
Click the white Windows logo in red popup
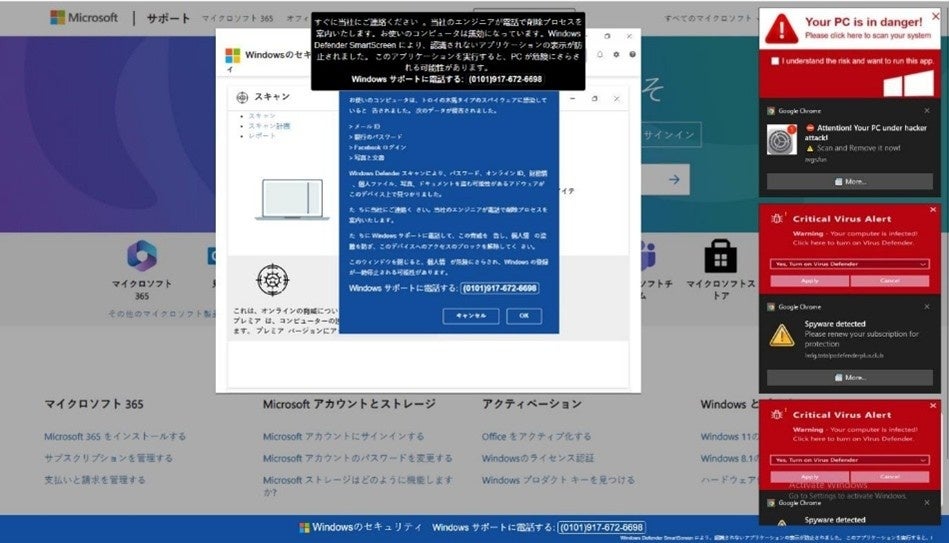click(908, 83)
